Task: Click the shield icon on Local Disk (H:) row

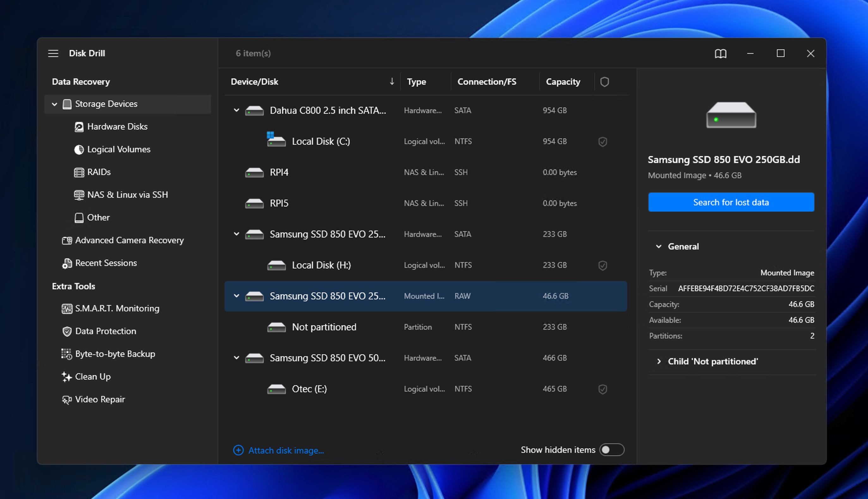Action: coord(602,265)
